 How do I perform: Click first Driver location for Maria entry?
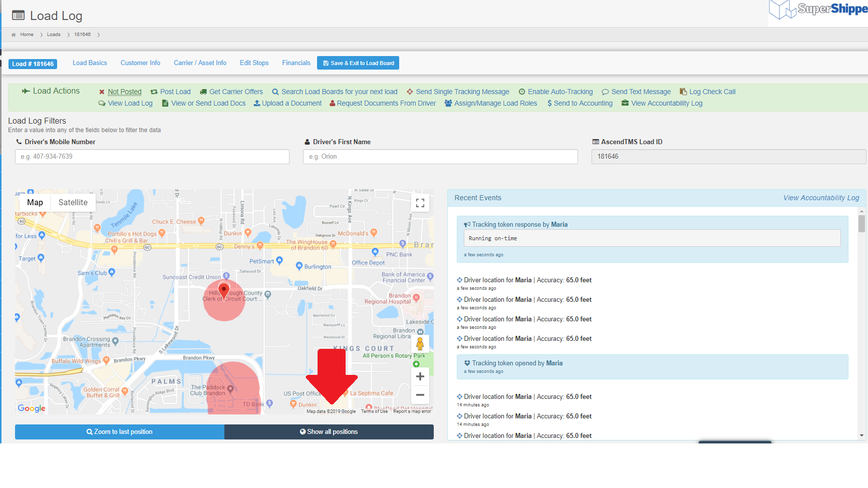click(528, 280)
